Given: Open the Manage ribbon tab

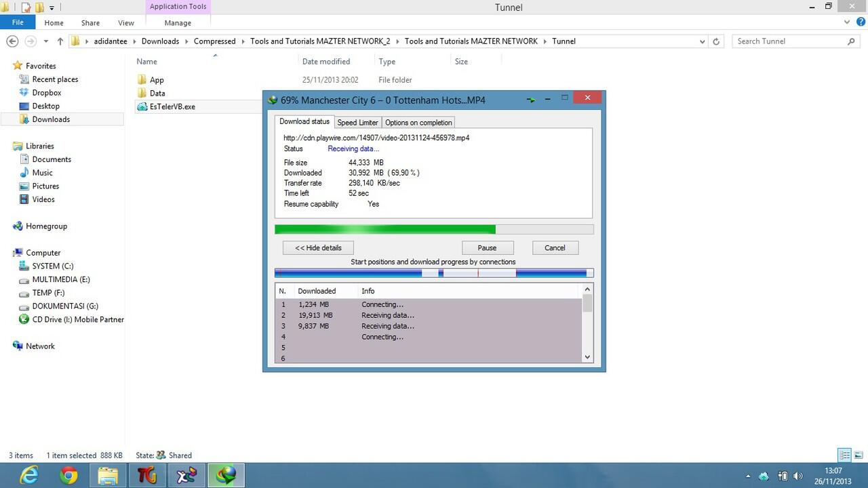Looking at the screenshot, I should pos(178,22).
